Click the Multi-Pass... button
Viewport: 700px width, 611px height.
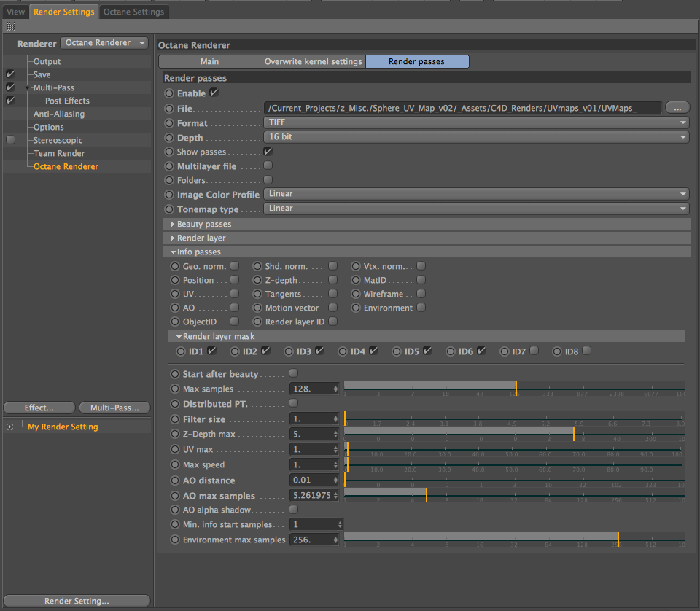(x=114, y=408)
